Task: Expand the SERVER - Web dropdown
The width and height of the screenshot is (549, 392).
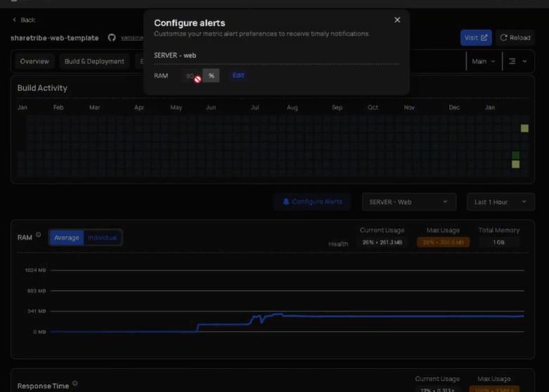Action: click(408, 202)
